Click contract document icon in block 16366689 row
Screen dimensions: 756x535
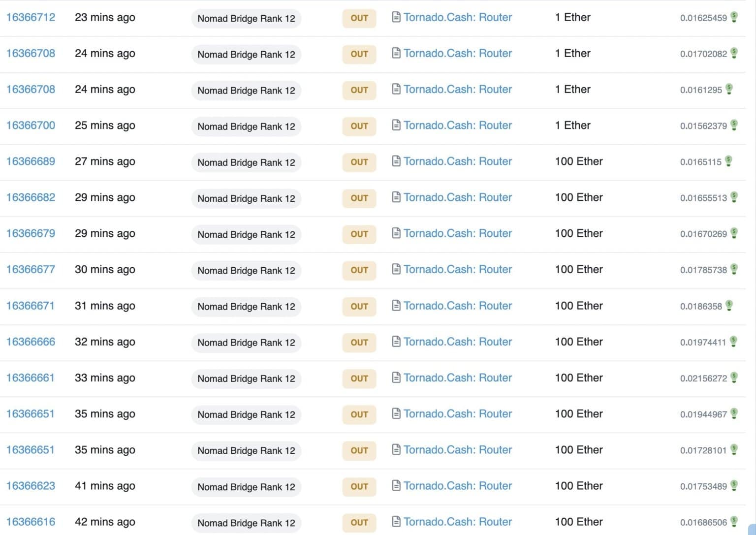396,161
